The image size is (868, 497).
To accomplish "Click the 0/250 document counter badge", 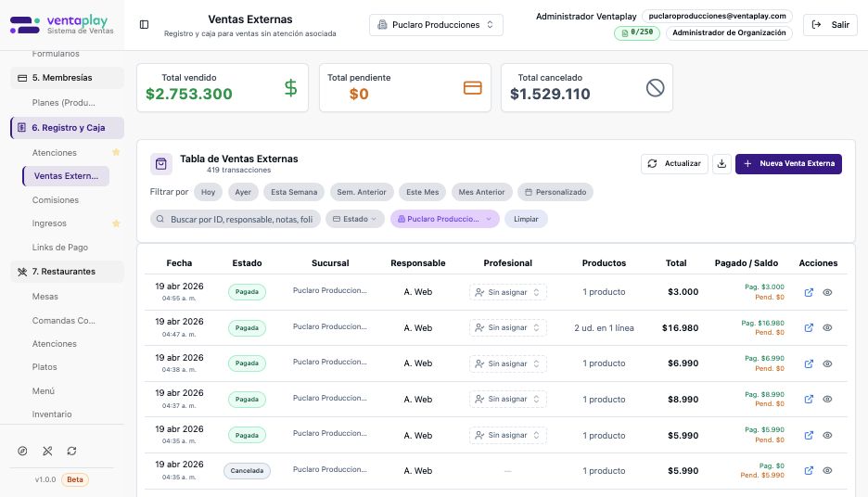I will point(637,32).
